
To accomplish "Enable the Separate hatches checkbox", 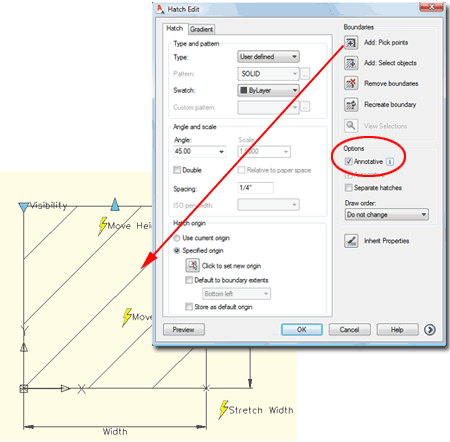I will coord(348,188).
